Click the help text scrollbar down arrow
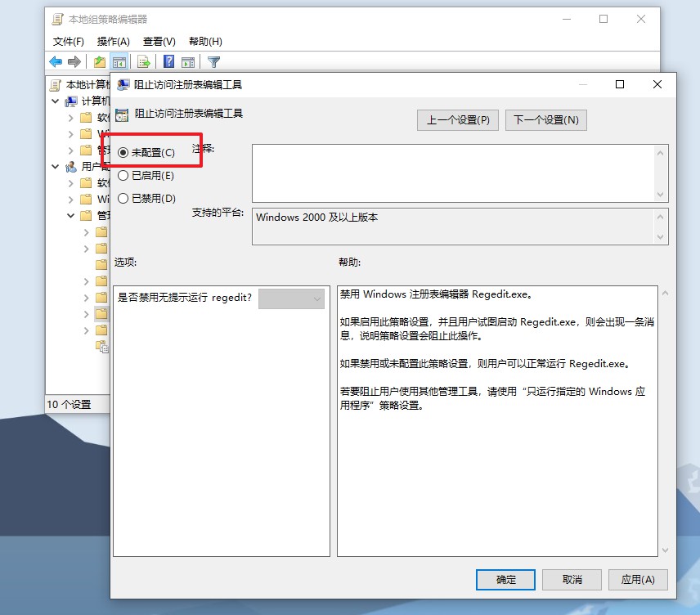 click(663, 550)
